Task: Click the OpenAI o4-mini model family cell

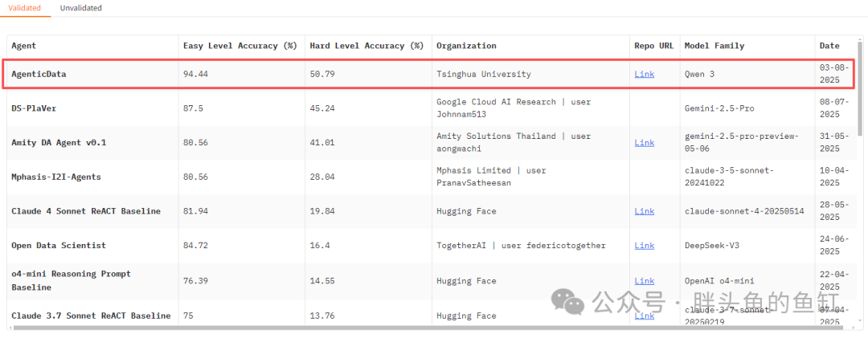Action: 719,280
